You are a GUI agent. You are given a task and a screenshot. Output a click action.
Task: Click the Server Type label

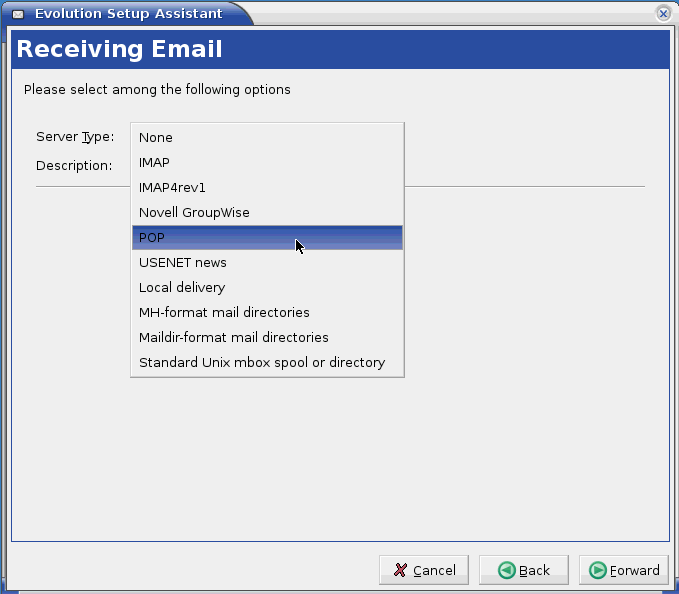(75, 137)
